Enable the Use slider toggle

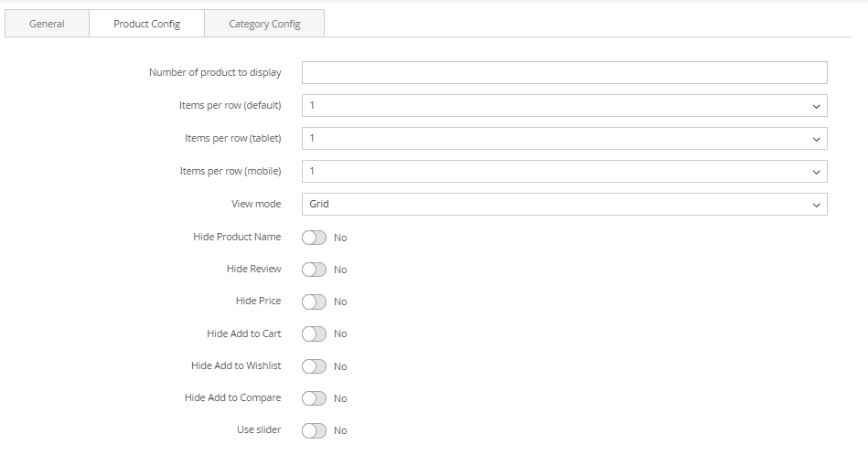[x=314, y=430]
